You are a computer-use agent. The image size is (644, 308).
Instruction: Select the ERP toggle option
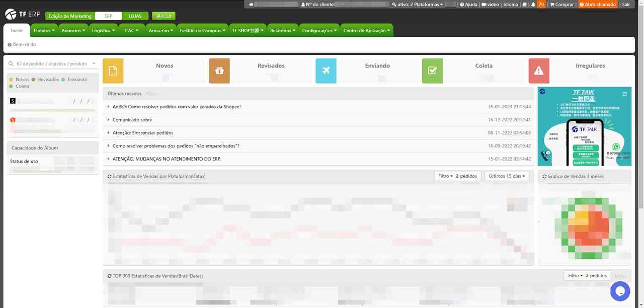[x=109, y=16]
